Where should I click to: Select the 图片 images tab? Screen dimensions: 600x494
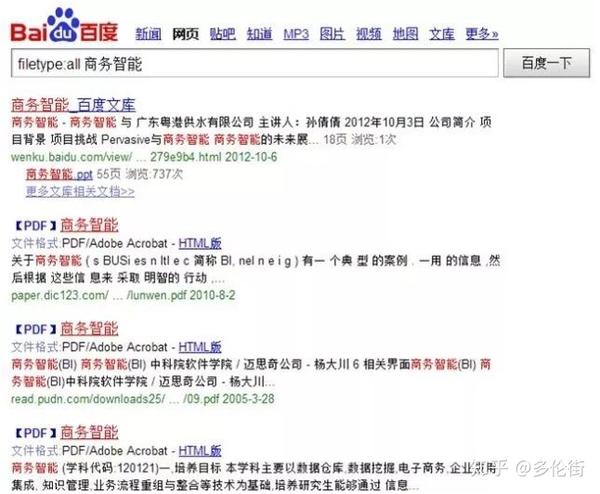click(332, 34)
